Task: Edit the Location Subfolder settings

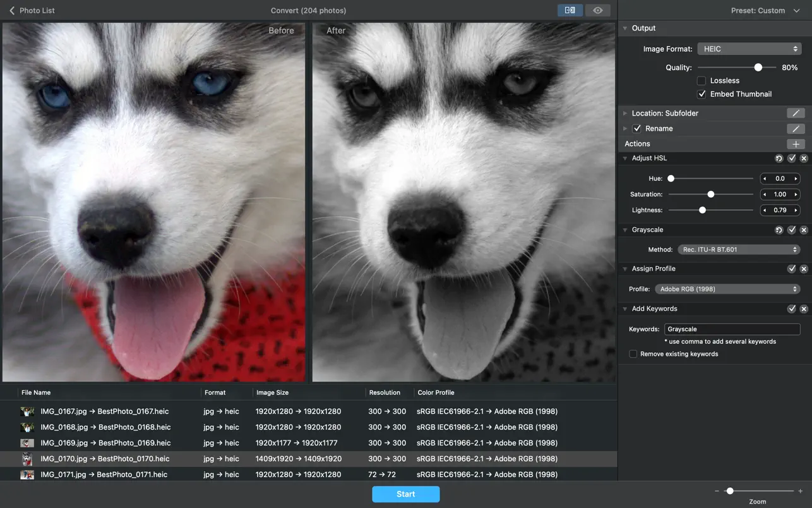Action: click(x=795, y=113)
